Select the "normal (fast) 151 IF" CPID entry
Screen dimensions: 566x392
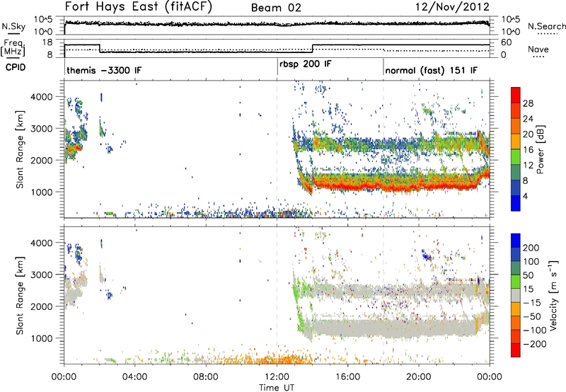pyautogui.click(x=432, y=70)
